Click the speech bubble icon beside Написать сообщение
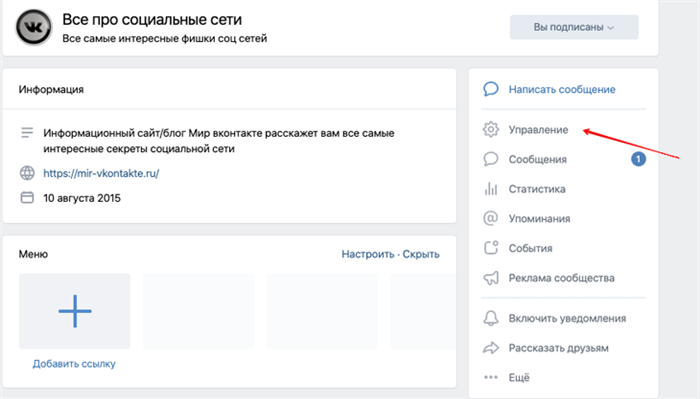This screenshot has height=399, width=700. coord(491,89)
